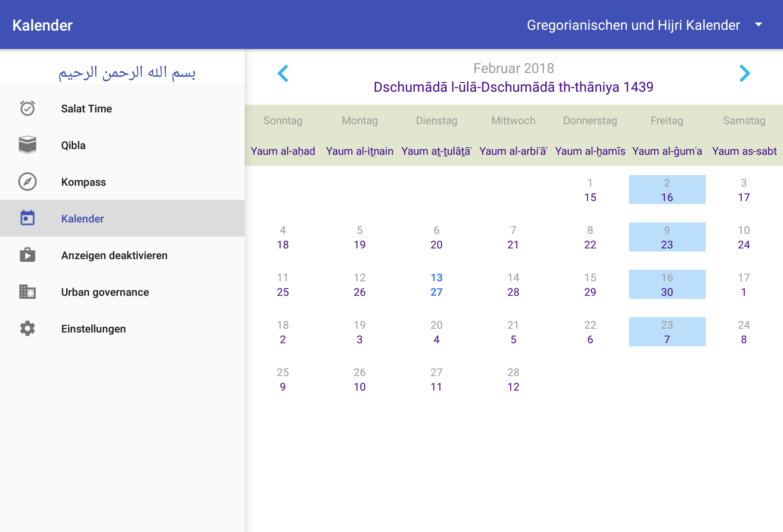Viewport: 783px width, 532px height.
Task: Go to next month with right chevron
Action: point(744,73)
